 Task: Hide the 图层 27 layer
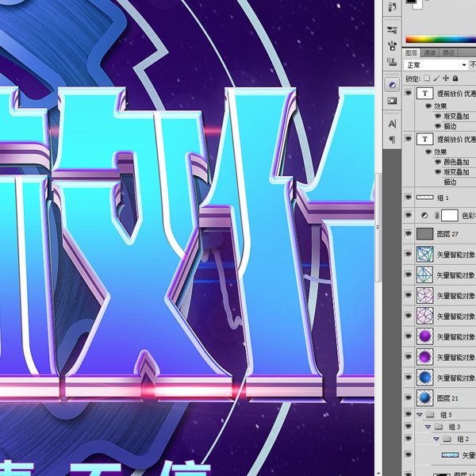409,233
